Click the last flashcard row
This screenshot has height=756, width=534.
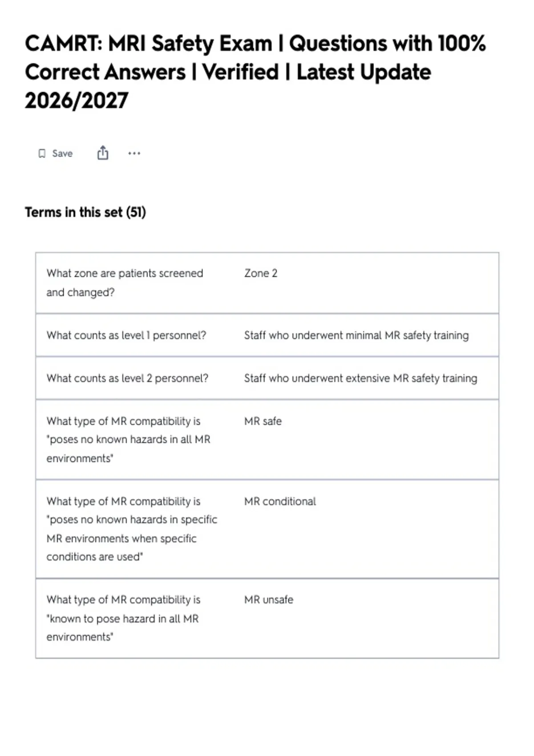267,619
